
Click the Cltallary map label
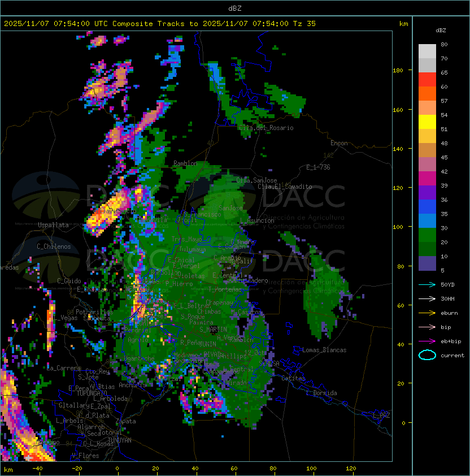point(75,405)
